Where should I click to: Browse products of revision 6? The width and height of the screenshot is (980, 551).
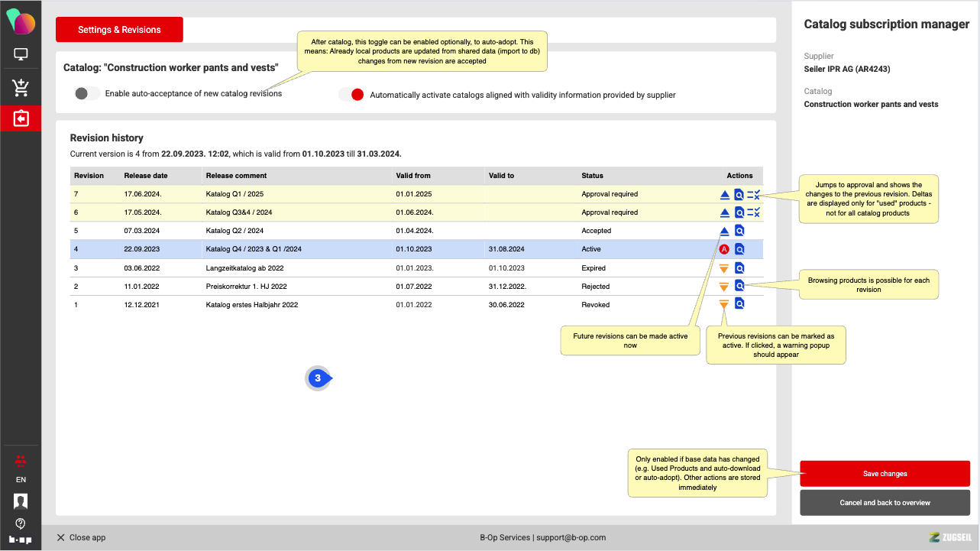coord(739,212)
